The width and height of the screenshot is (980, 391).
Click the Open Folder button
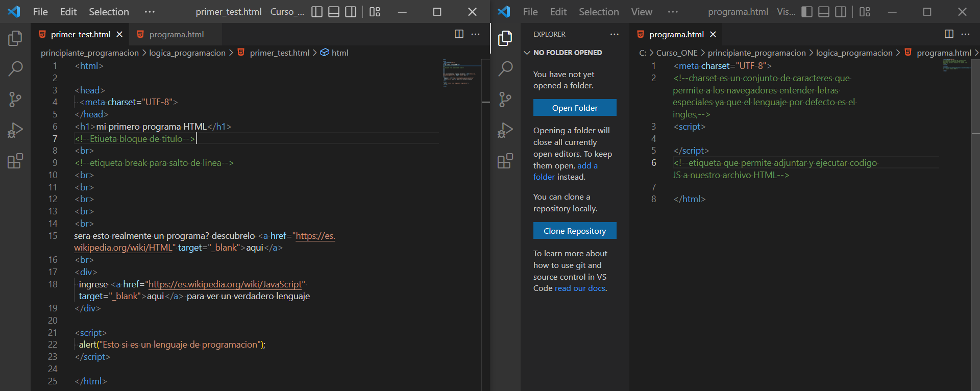[x=575, y=108]
